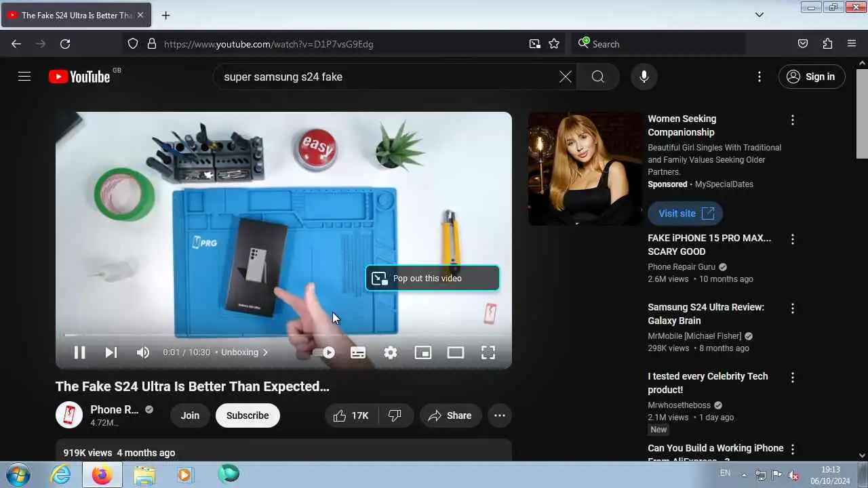Open Phone R... channel name link
Viewport: 868px width, 488px height.
[x=115, y=409]
